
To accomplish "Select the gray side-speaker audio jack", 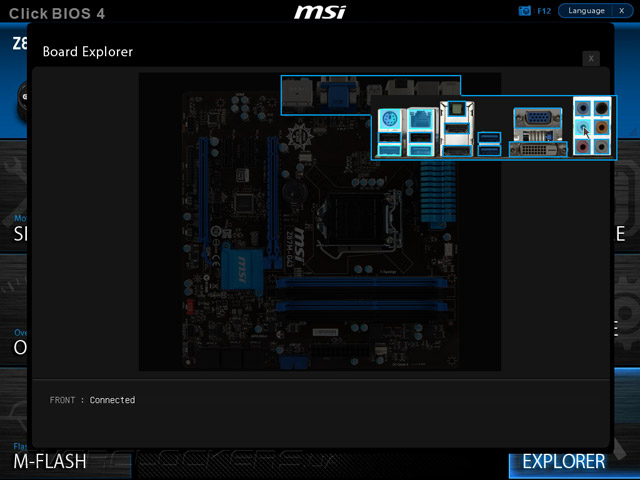I will pyautogui.click(x=601, y=146).
